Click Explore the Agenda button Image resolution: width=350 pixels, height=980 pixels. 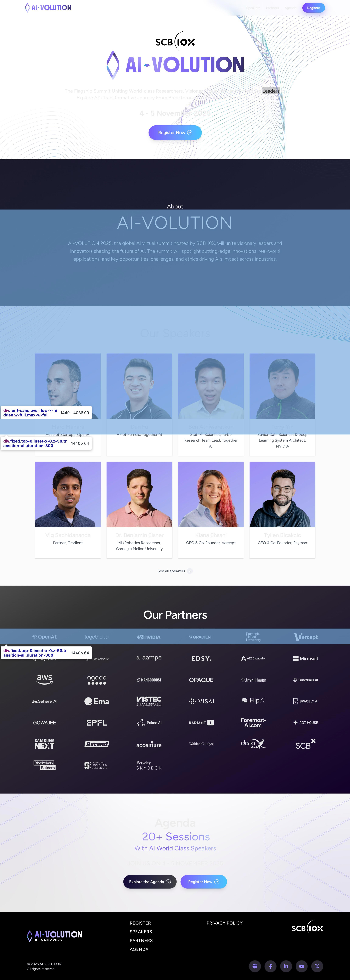150,881
